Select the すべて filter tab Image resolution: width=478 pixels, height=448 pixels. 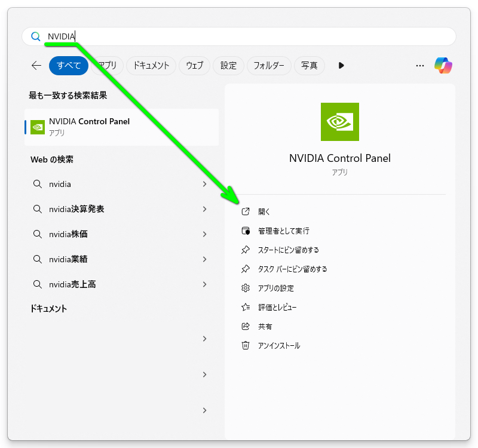point(69,66)
